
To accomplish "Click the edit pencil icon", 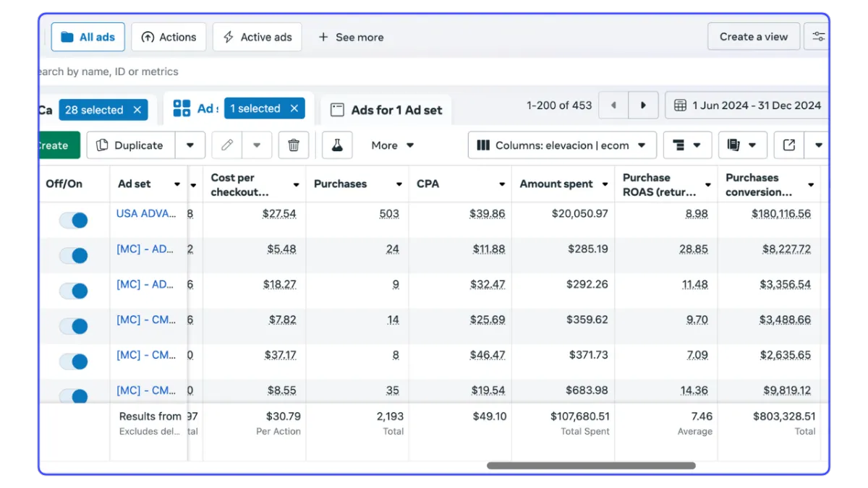I will 227,145.
